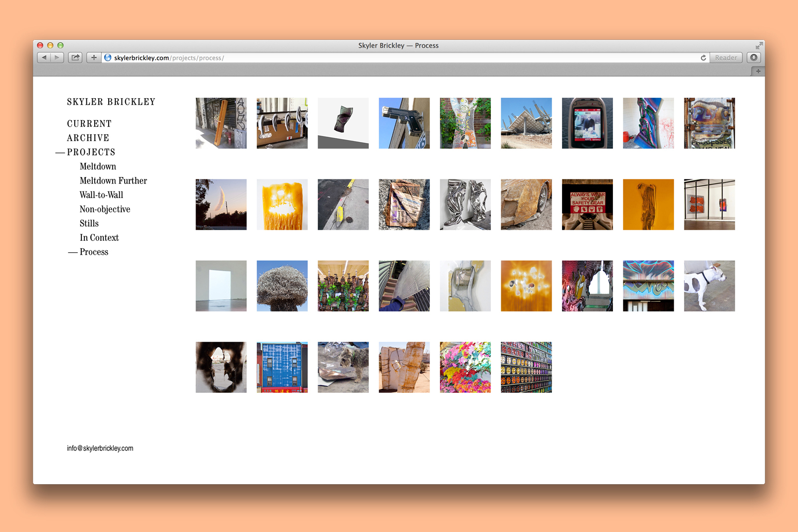Open a new tab with plus button
This screenshot has height=532, width=798.
pyautogui.click(x=758, y=71)
